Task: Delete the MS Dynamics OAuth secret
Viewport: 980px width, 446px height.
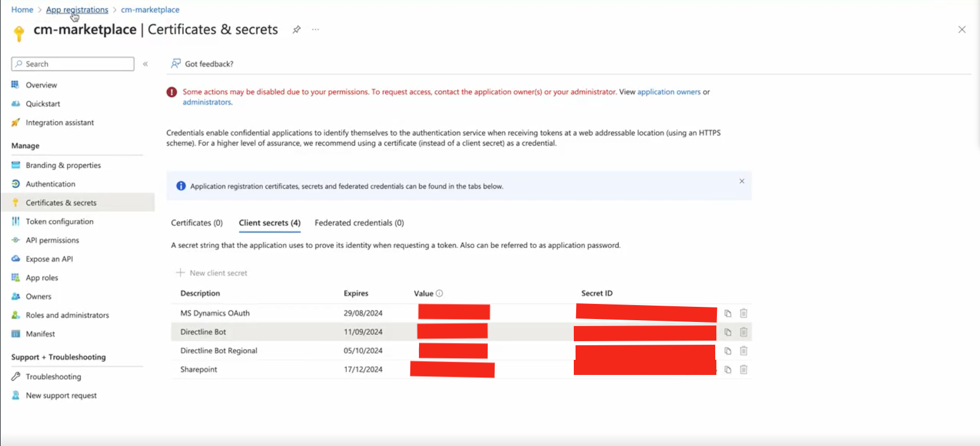Action: click(743, 313)
